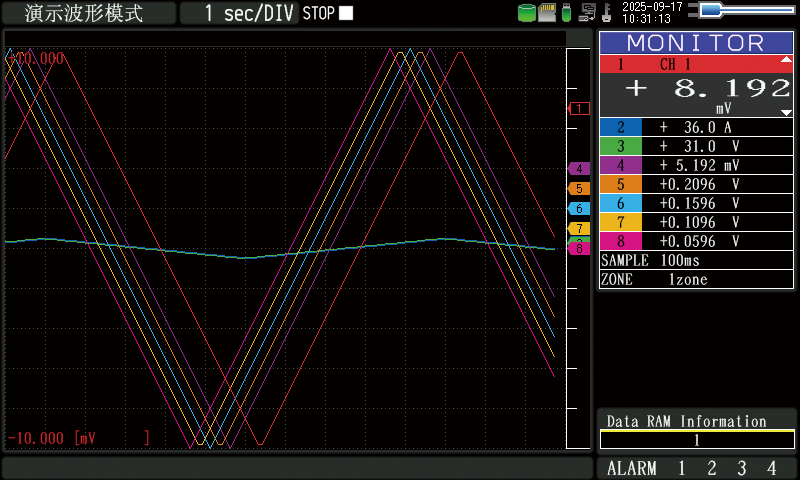800x480 pixels.
Task: Toggle the STOP status indicator box
Action: [x=346, y=13]
